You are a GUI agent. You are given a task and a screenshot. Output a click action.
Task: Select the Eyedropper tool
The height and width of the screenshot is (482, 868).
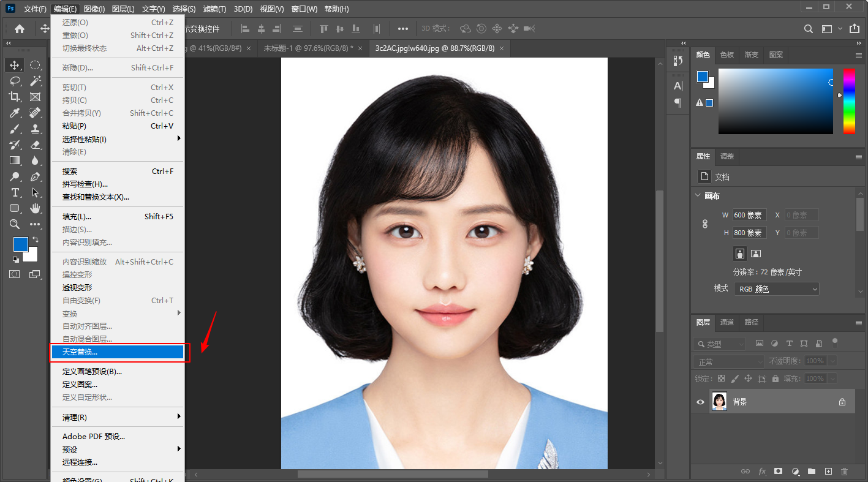[x=15, y=113]
